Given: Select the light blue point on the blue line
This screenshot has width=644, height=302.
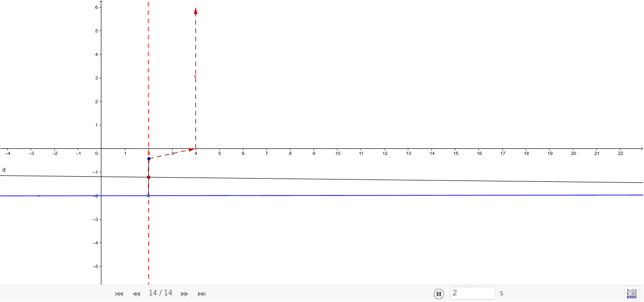Looking at the screenshot, I should point(149,196).
